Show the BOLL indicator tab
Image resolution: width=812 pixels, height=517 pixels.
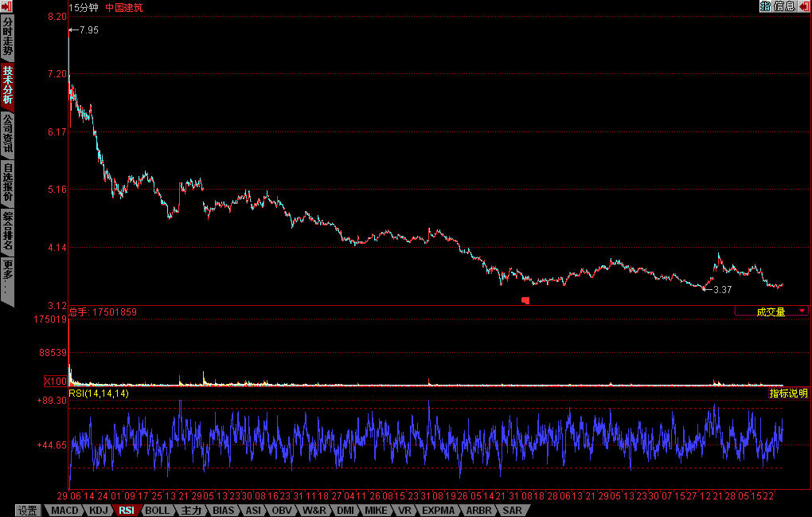tap(157, 511)
